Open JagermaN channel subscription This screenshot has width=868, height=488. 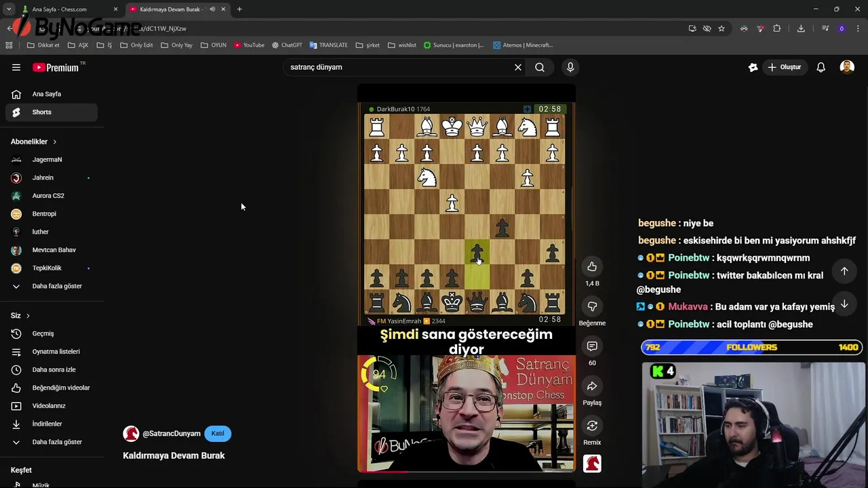click(52, 159)
